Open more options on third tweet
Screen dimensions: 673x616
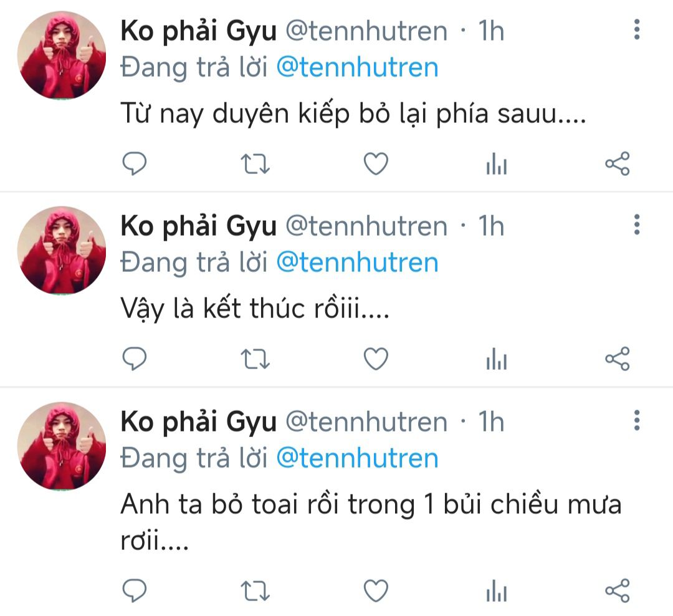click(x=636, y=420)
